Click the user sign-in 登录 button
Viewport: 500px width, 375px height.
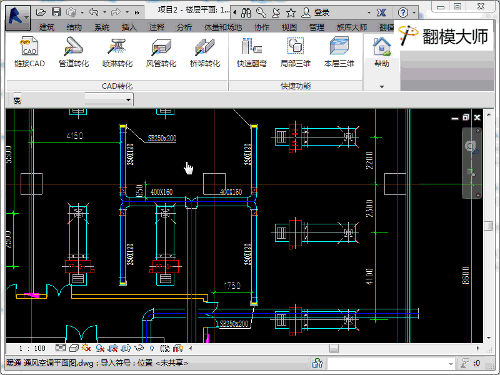pyautogui.click(x=315, y=13)
